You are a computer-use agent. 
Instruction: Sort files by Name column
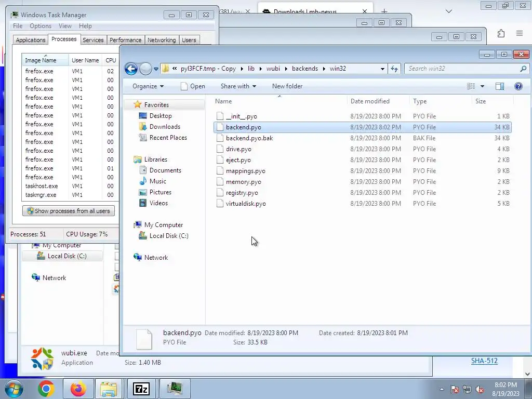pos(280,101)
